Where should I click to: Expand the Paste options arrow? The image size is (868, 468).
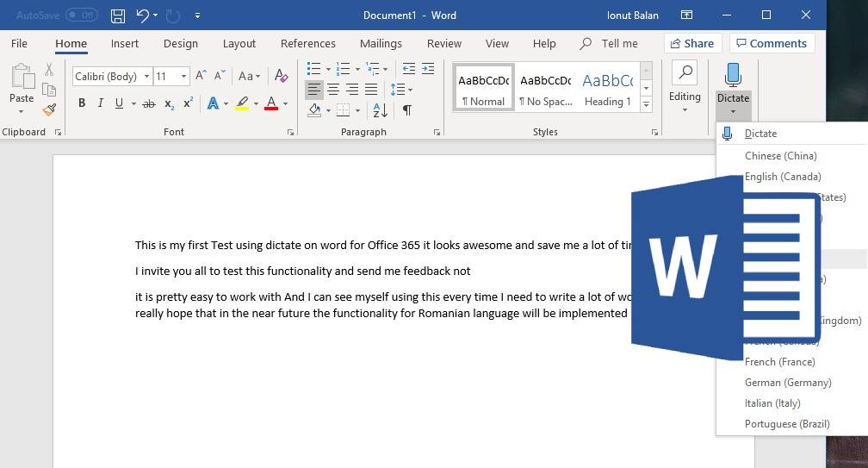[x=21, y=112]
